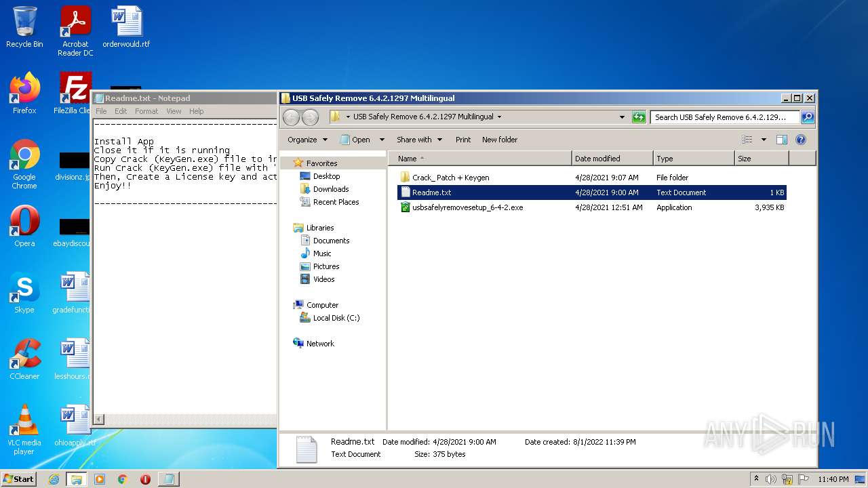Sort files by Date modified column

tap(612, 159)
